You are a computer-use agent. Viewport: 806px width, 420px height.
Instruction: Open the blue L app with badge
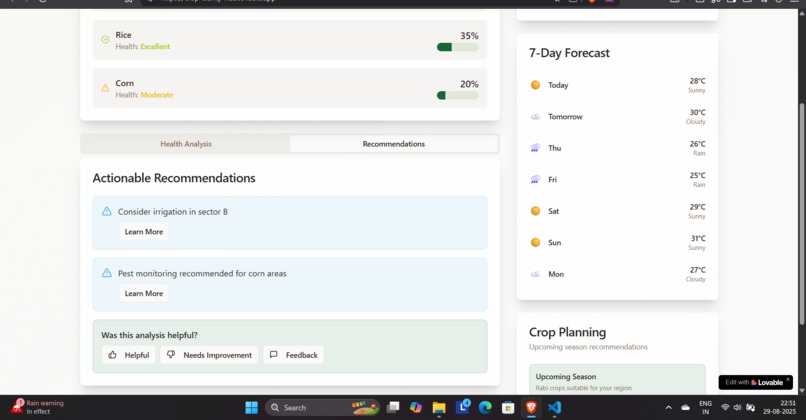[463, 407]
